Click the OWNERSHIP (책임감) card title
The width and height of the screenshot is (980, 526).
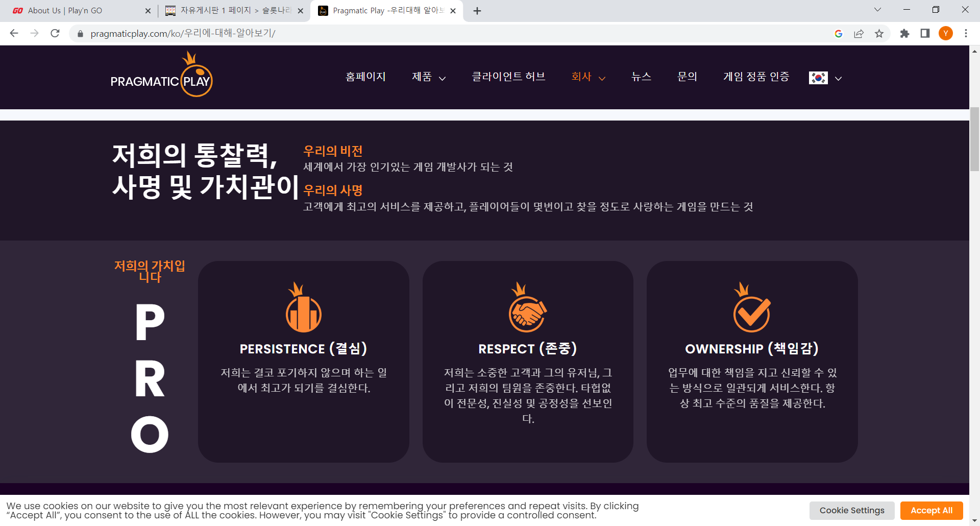tap(752, 348)
